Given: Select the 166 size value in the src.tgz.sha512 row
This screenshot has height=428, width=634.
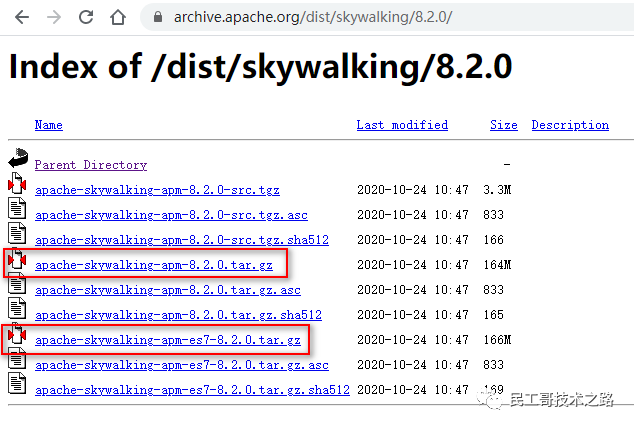Looking at the screenshot, I should (494, 240).
